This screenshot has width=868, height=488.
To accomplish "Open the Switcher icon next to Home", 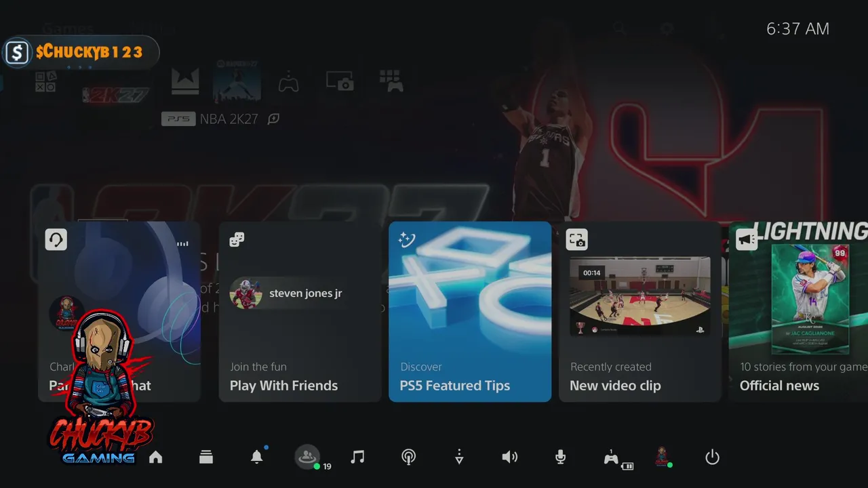I will click(x=206, y=457).
